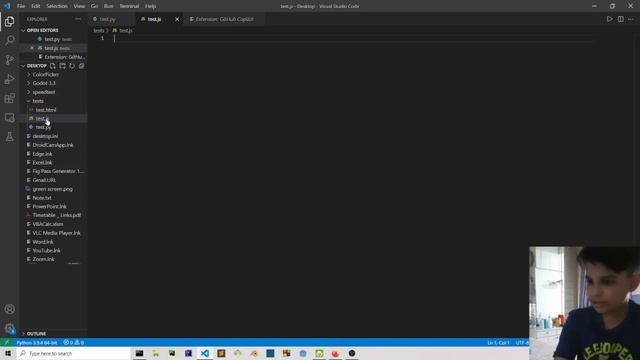Switch to the test.js editor tab
This screenshot has height=360, width=640.
point(159,19)
